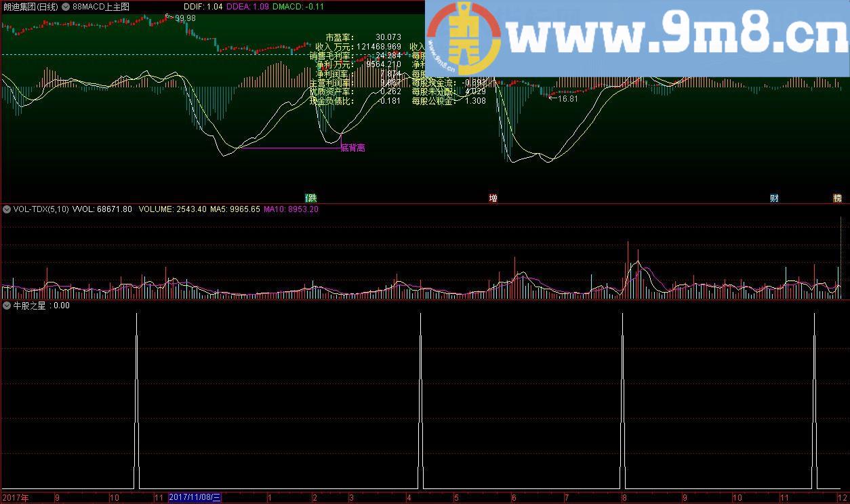Image resolution: width=850 pixels, height=504 pixels.
Task: Click the 财 event marker icon
Action: [x=774, y=198]
